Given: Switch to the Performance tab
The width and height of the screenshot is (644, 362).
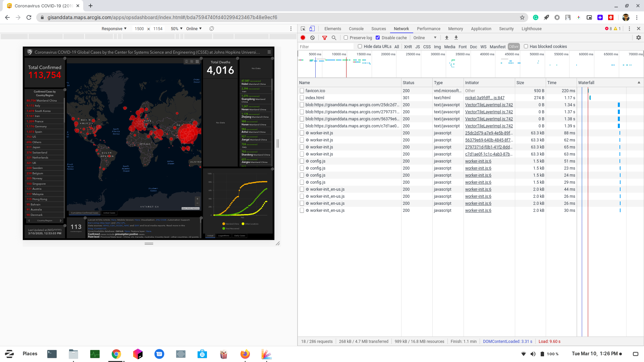Looking at the screenshot, I should [x=428, y=28].
